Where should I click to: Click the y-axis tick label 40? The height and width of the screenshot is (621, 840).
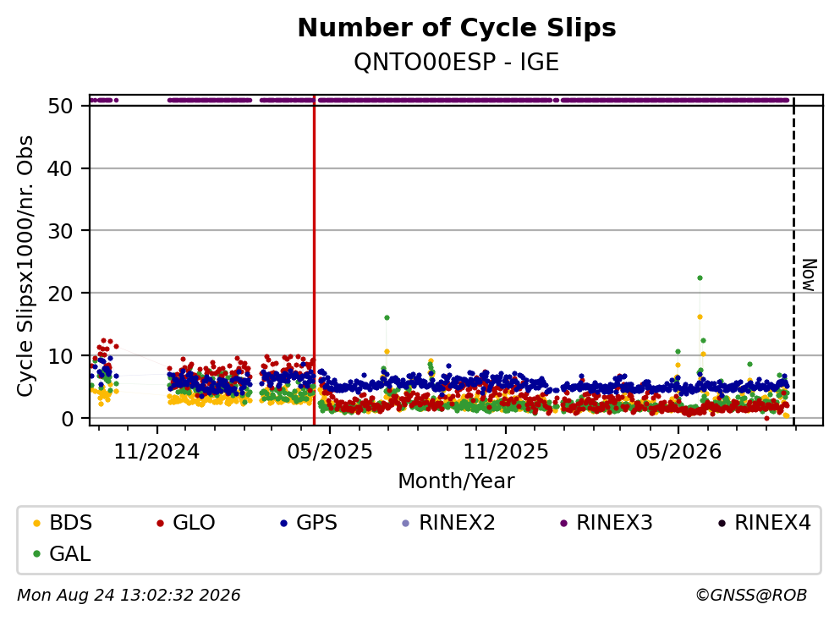click(60, 168)
